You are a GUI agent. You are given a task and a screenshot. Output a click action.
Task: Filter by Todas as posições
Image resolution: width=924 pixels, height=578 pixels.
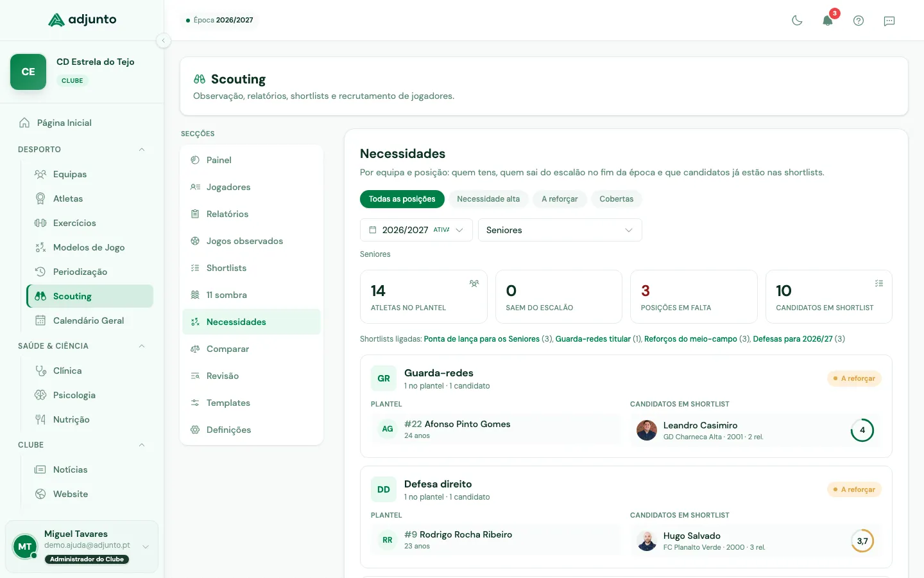coord(402,199)
